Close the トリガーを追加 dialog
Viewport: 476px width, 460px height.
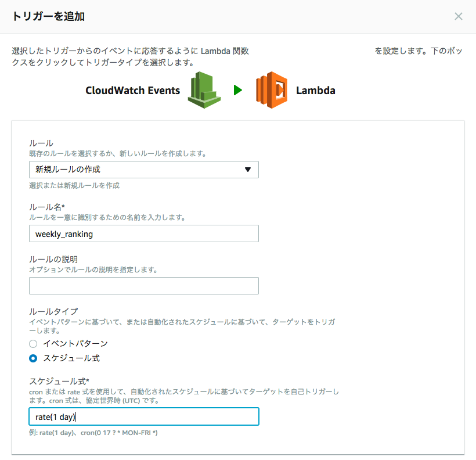point(458,16)
